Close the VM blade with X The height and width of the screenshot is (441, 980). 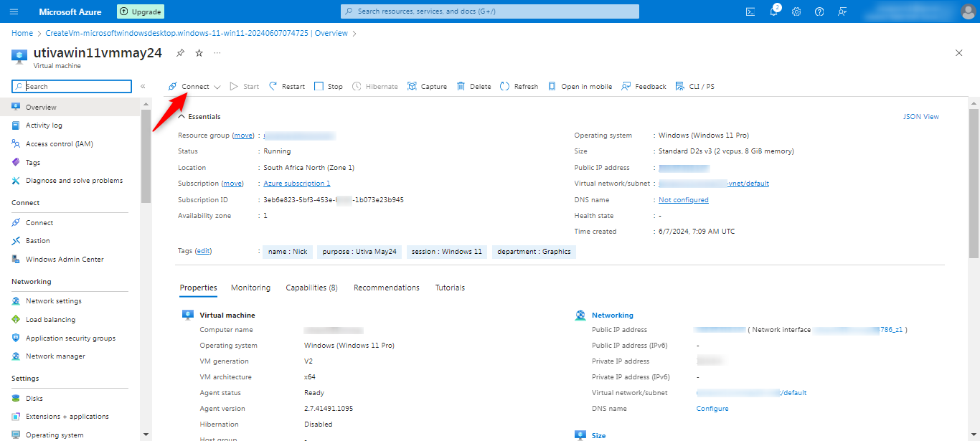tap(959, 53)
